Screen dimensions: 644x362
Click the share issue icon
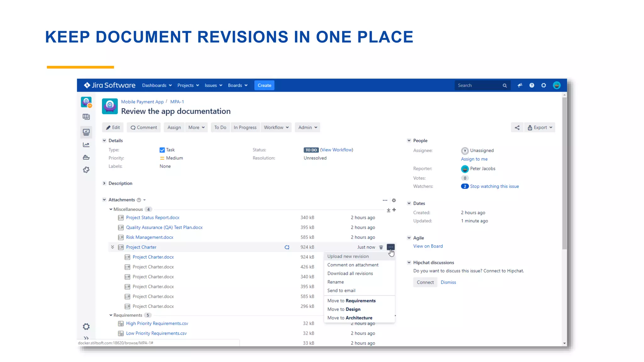pyautogui.click(x=517, y=127)
